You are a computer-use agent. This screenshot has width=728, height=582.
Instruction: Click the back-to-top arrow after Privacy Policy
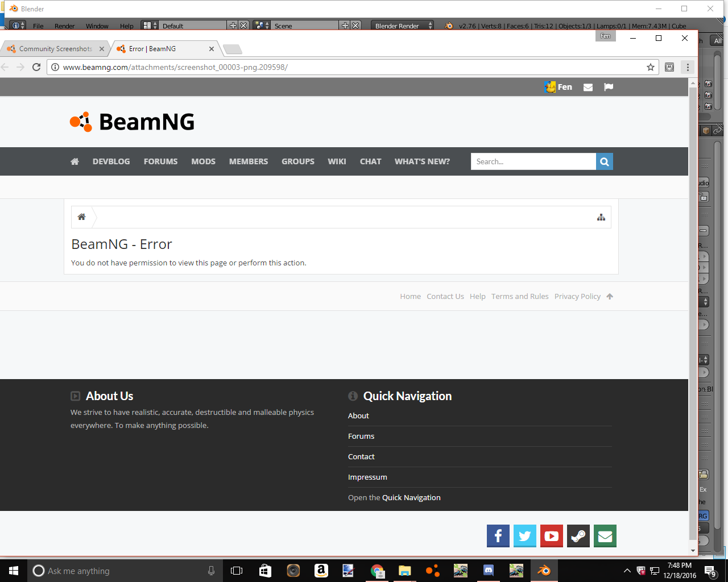tap(610, 296)
